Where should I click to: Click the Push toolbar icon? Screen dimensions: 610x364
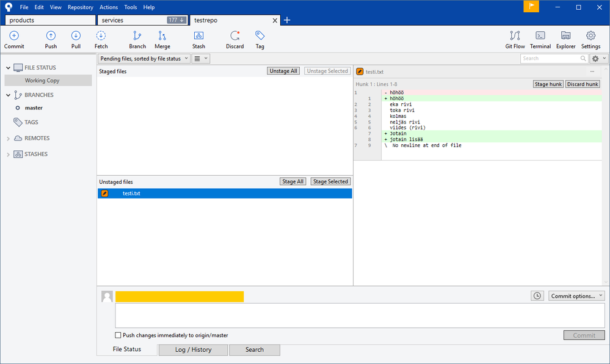(51, 36)
